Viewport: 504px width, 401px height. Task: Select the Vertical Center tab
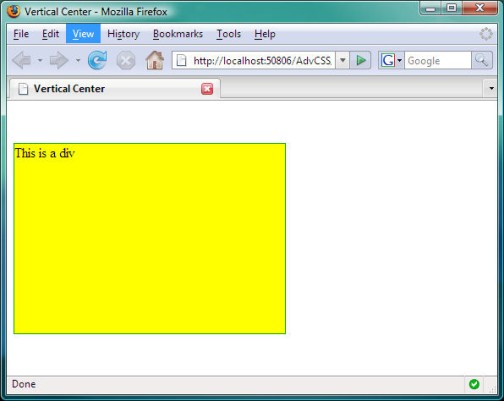point(115,89)
